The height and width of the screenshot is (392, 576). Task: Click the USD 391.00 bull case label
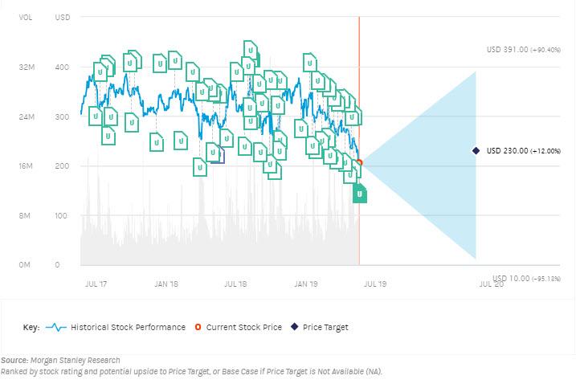click(524, 50)
